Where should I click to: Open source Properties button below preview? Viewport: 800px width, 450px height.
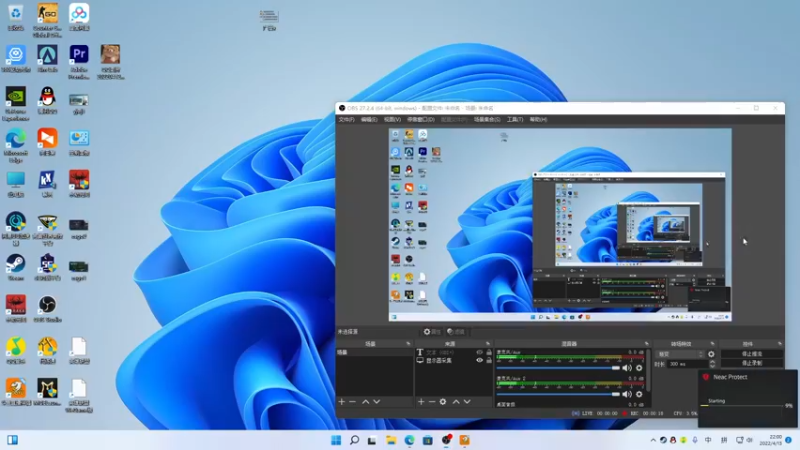[431, 332]
